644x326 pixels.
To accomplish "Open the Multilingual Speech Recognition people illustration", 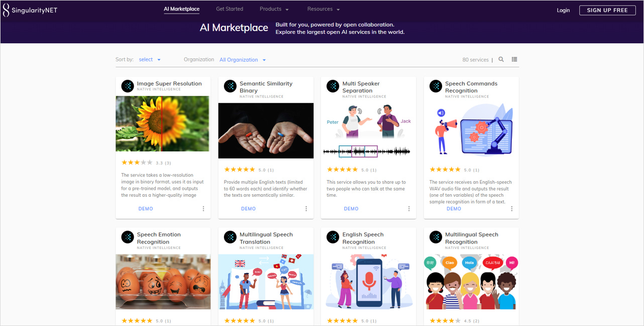I will [x=471, y=282].
